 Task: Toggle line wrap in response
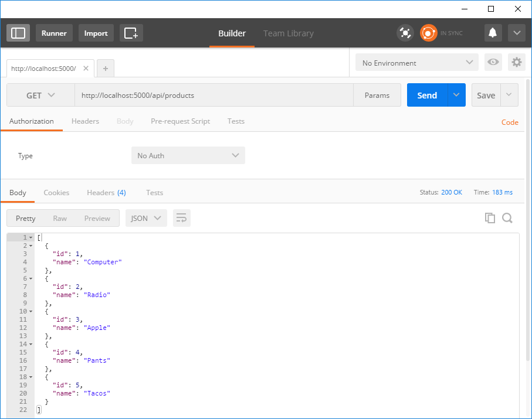click(x=181, y=218)
